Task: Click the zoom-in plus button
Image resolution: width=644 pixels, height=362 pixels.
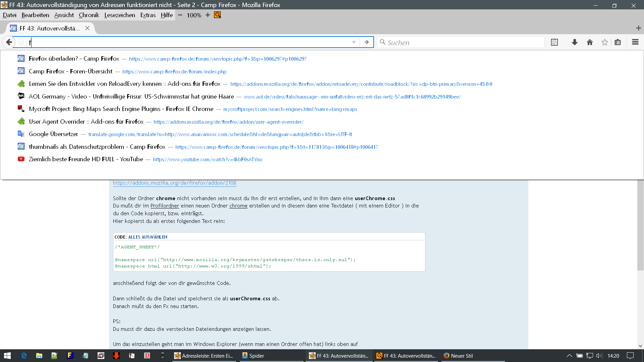Action: point(208,15)
